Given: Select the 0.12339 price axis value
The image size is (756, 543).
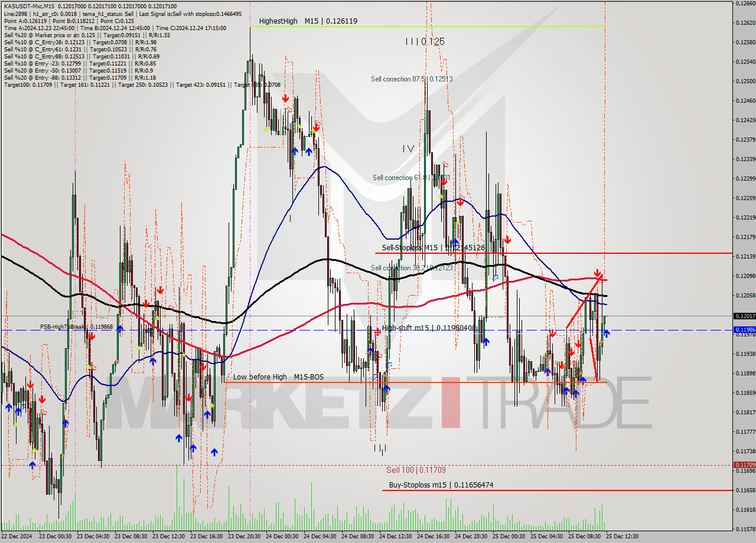Looking at the screenshot, I should coord(745,159).
